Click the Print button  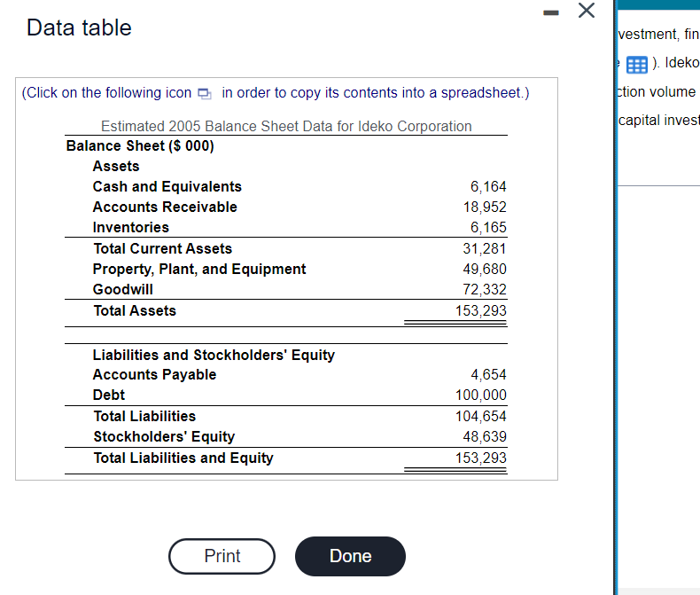222,556
